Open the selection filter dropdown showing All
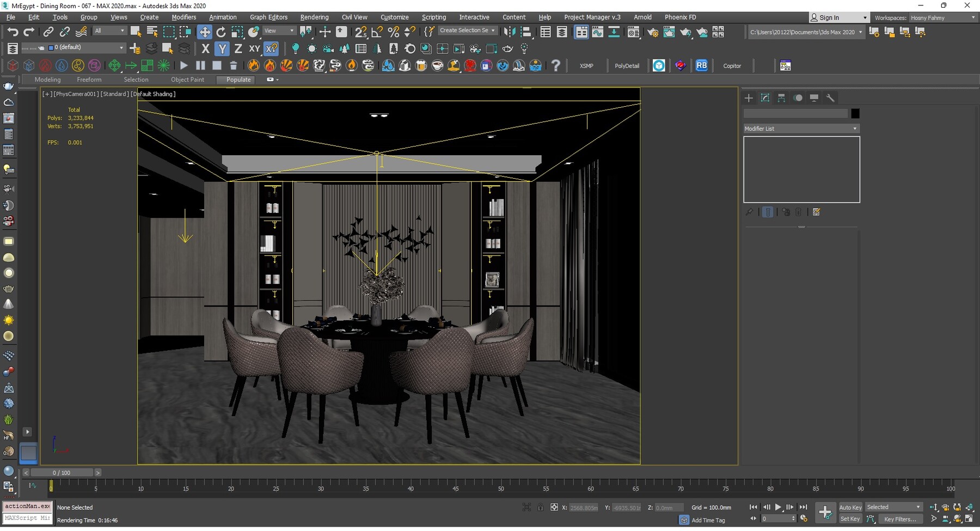Viewport: 980px width, 531px height. point(109,30)
